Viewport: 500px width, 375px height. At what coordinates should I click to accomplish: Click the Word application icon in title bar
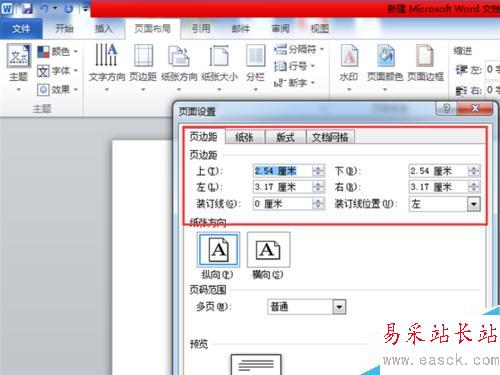7,8
